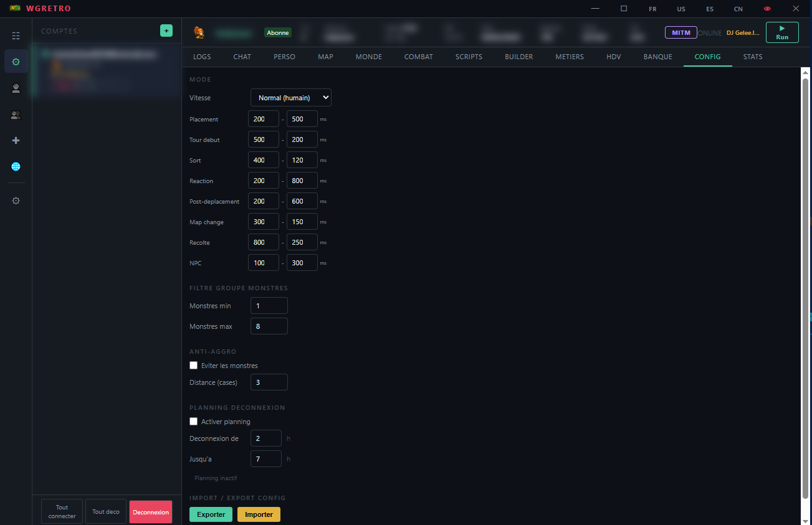Click the config panel vertical scrollbar
This screenshot has width=812, height=525.
[805, 288]
